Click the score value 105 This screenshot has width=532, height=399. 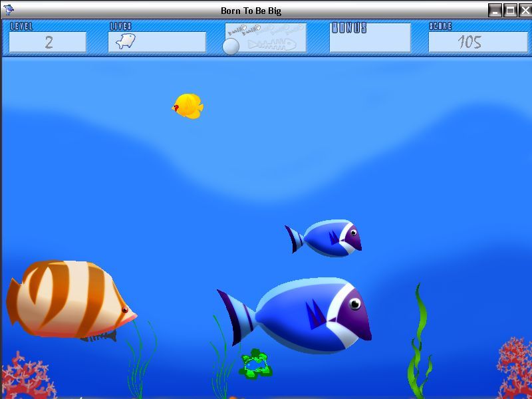pos(469,42)
